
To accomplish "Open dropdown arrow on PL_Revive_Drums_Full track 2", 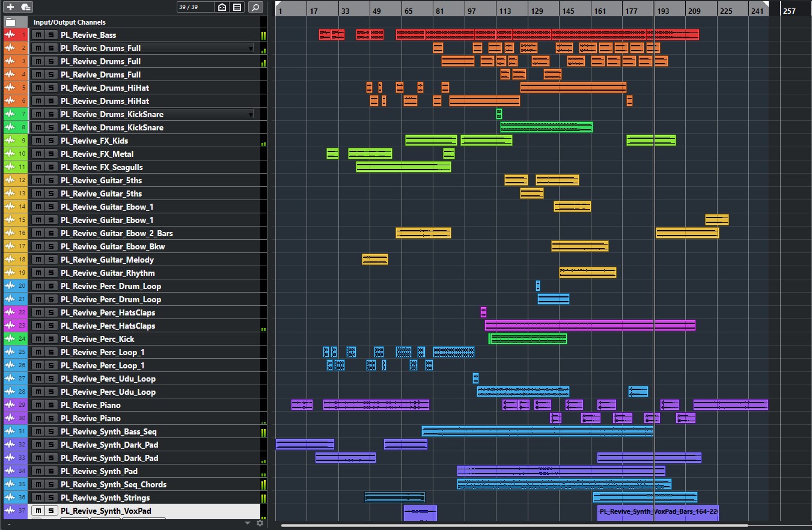I will (250, 48).
